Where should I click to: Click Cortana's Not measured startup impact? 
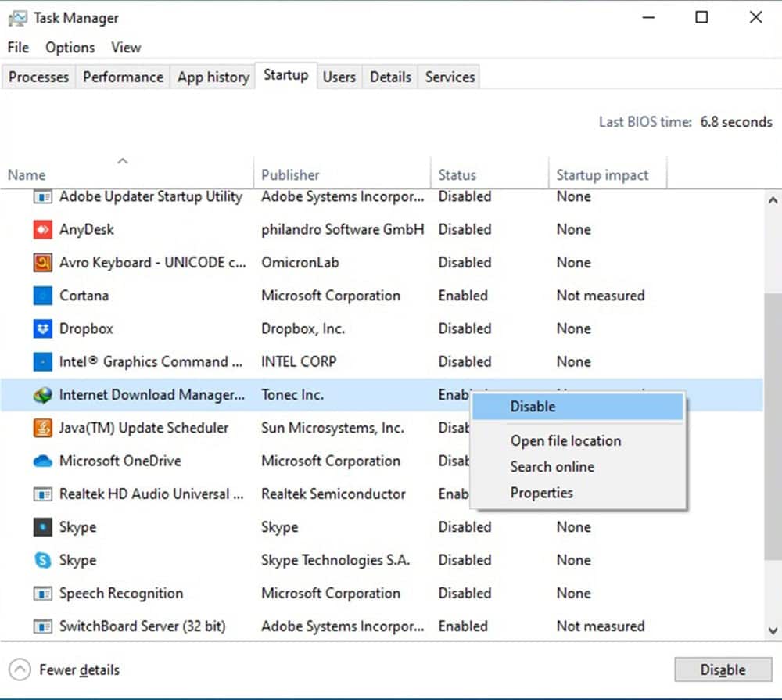[x=601, y=296]
